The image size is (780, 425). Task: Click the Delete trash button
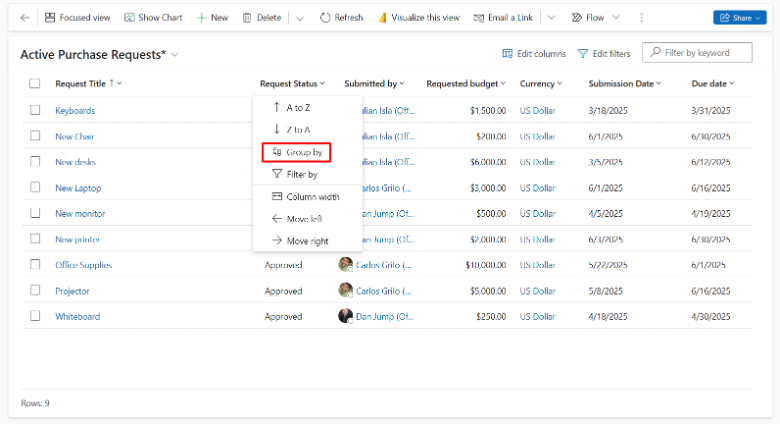coord(262,18)
